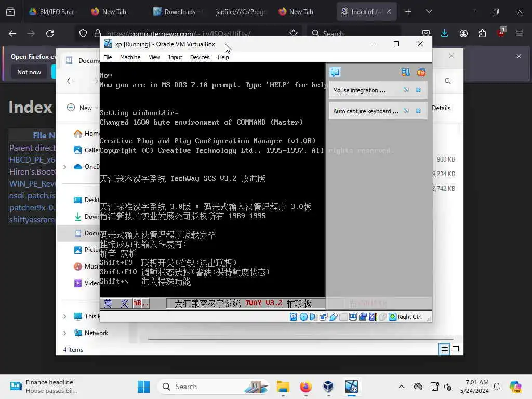Dismiss the Mouse integration notification

(x=418, y=90)
